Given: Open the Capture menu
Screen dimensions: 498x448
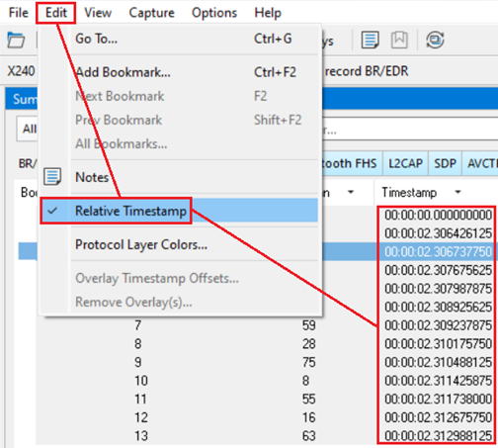Looking at the screenshot, I should (151, 13).
